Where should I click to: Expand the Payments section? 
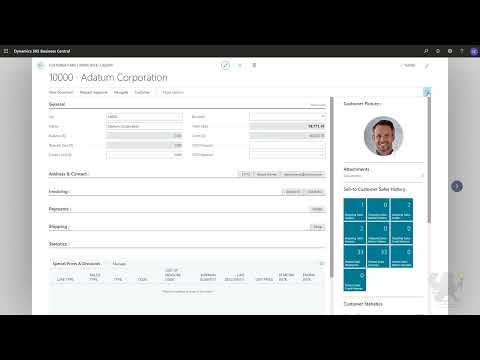tap(60, 209)
